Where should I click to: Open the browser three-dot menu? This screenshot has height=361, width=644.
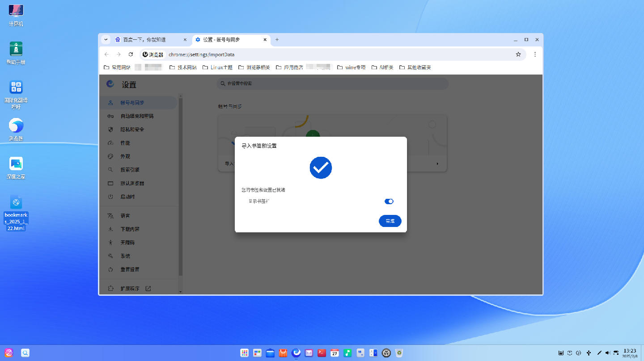point(535,55)
